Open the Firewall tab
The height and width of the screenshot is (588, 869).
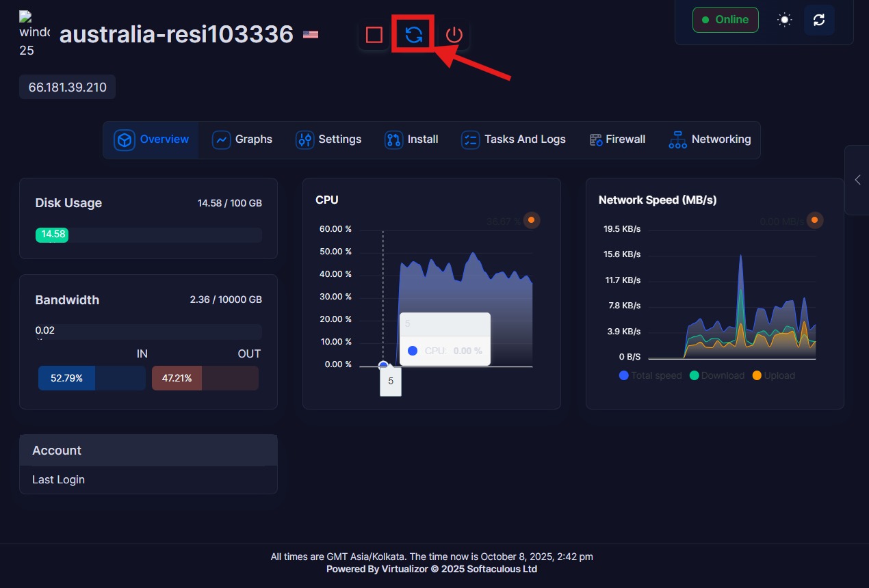(x=617, y=139)
